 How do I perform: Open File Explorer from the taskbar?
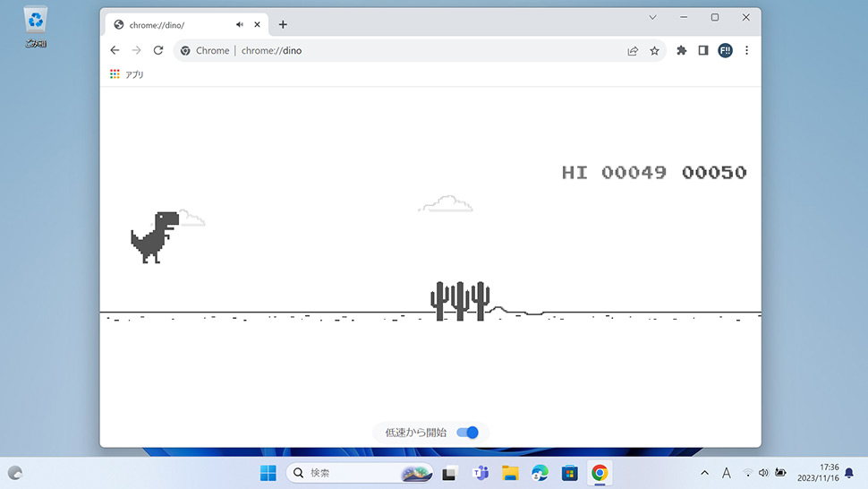[510, 473]
